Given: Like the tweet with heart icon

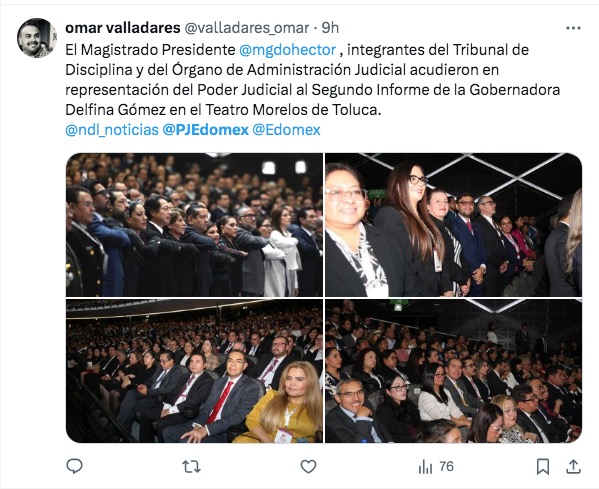Looking at the screenshot, I should [x=308, y=466].
